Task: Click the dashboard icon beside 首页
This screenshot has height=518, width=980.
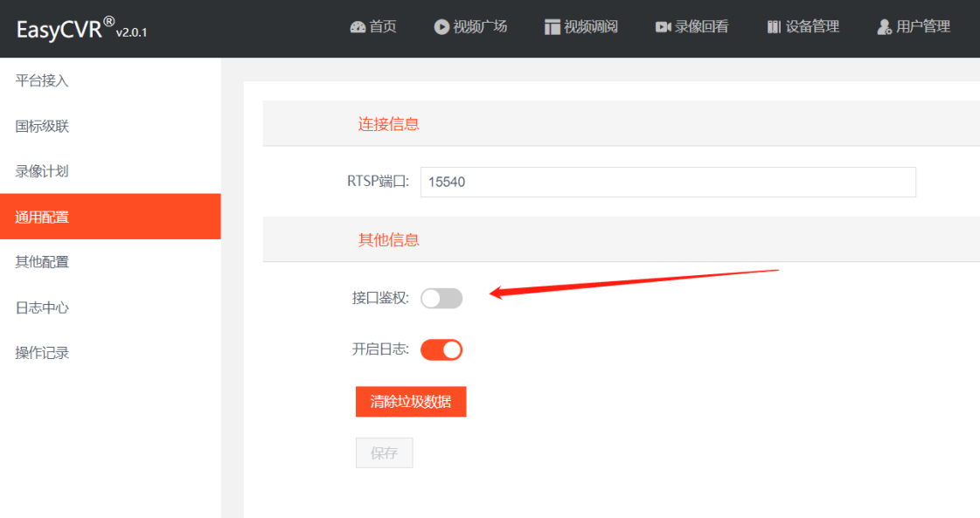Action: pos(358,27)
